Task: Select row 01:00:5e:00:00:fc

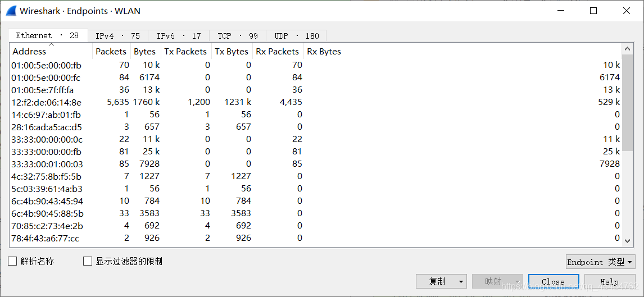Action: [x=315, y=77]
